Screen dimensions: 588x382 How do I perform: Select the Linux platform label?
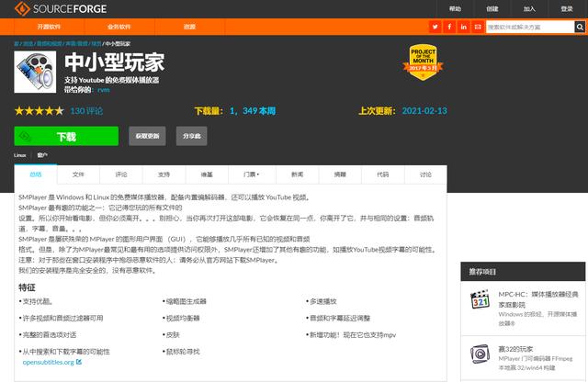[20, 155]
